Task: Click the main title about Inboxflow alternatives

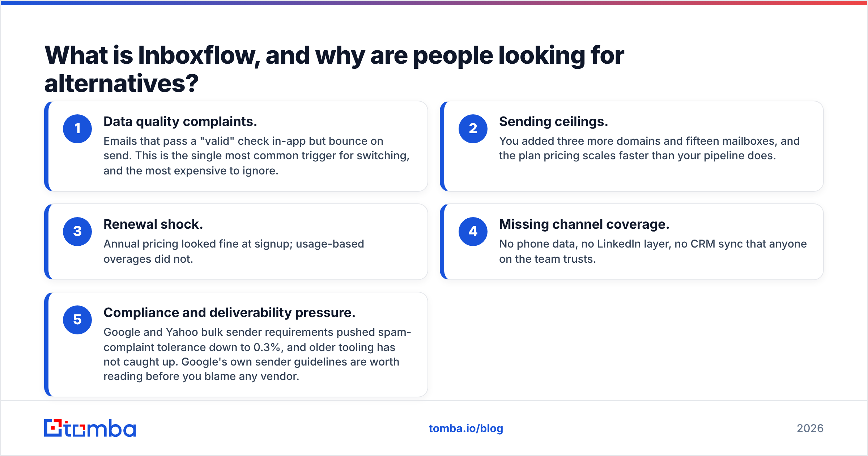Action: tap(334, 69)
